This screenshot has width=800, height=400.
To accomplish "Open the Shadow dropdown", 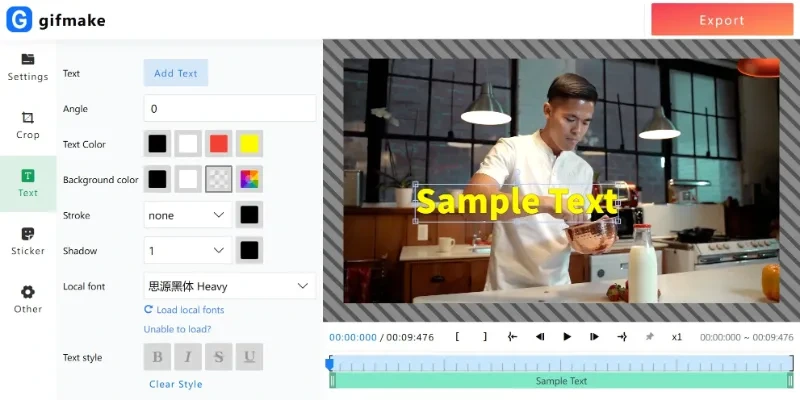I will pyautogui.click(x=188, y=251).
